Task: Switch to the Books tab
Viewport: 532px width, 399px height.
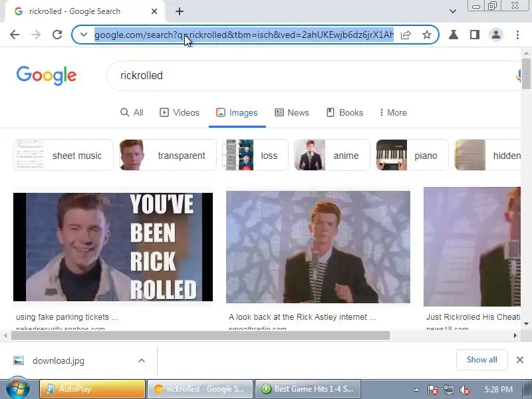Action: (344, 112)
